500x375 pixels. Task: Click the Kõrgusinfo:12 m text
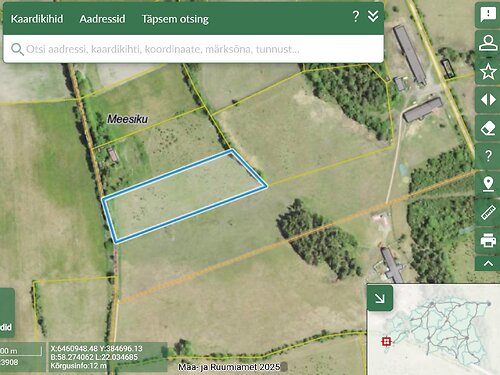coord(79,366)
